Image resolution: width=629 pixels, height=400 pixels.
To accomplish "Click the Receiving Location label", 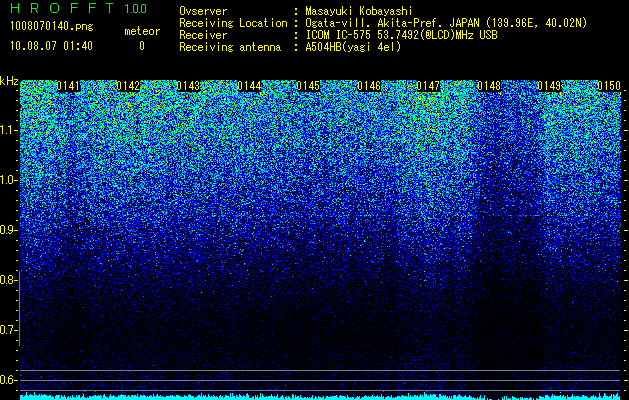I will click(x=233, y=23).
